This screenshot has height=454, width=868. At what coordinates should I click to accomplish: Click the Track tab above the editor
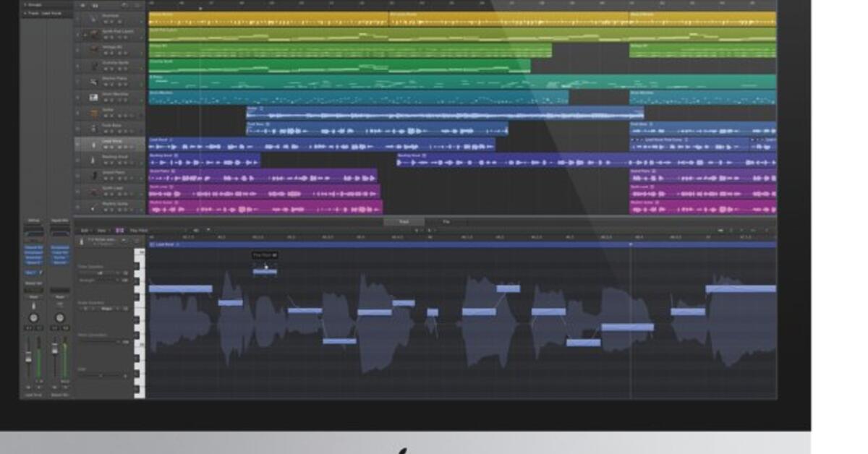coord(404,221)
